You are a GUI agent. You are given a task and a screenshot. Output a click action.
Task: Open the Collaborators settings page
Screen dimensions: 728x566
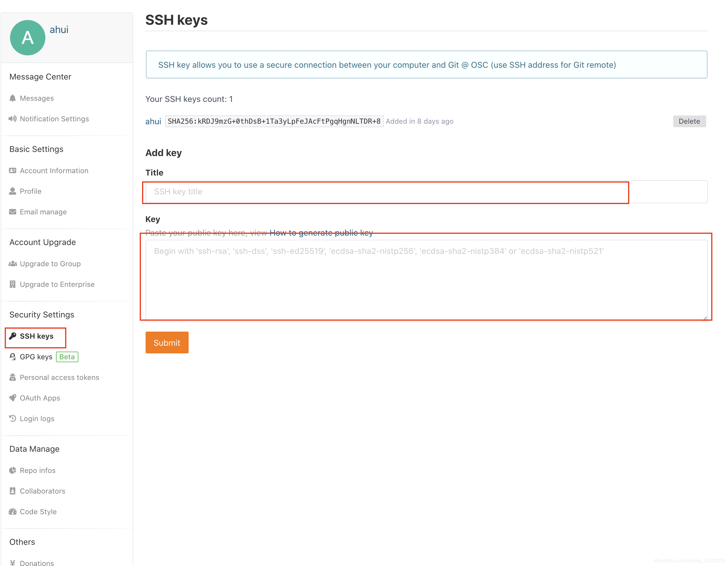coord(42,490)
